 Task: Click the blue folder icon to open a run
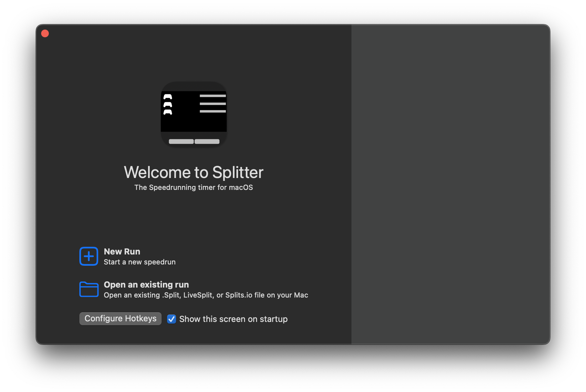(89, 289)
